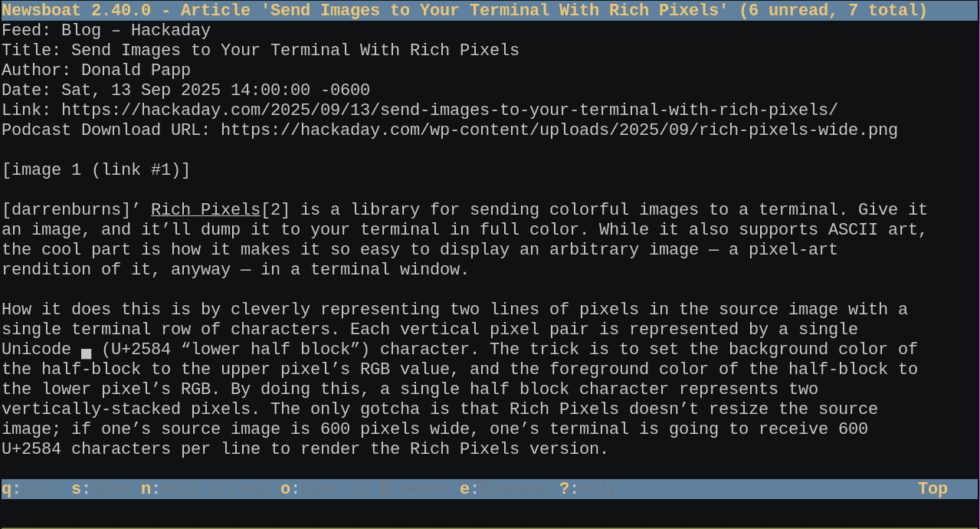Open the Podcast Download URL png link
Screen dimensions: 980x529
tap(559, 130)
